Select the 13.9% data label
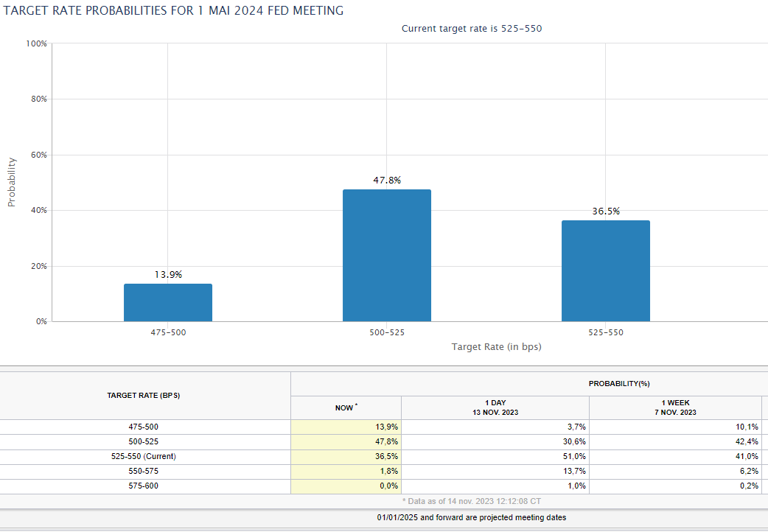The image size is (768, 532). 168,274
